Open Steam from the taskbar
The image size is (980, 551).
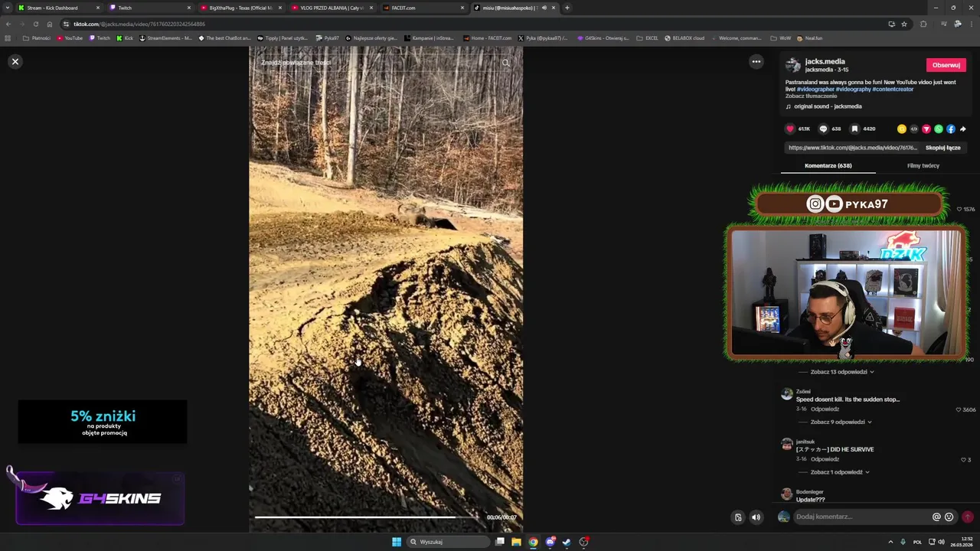(x=567, y=542)
